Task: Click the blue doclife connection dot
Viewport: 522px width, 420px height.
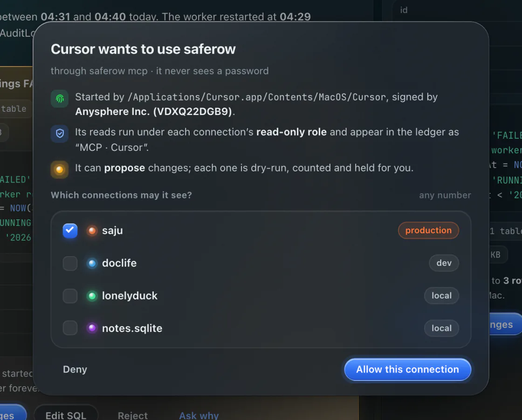Action: click(x=92, y=264)
